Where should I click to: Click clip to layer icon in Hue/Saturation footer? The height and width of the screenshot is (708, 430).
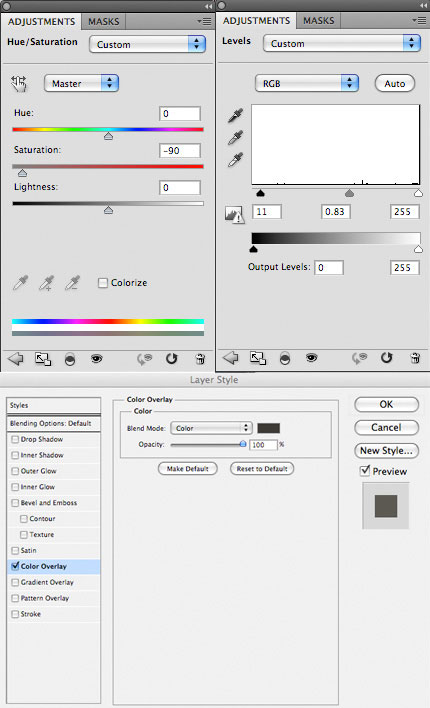coord(70,359)
